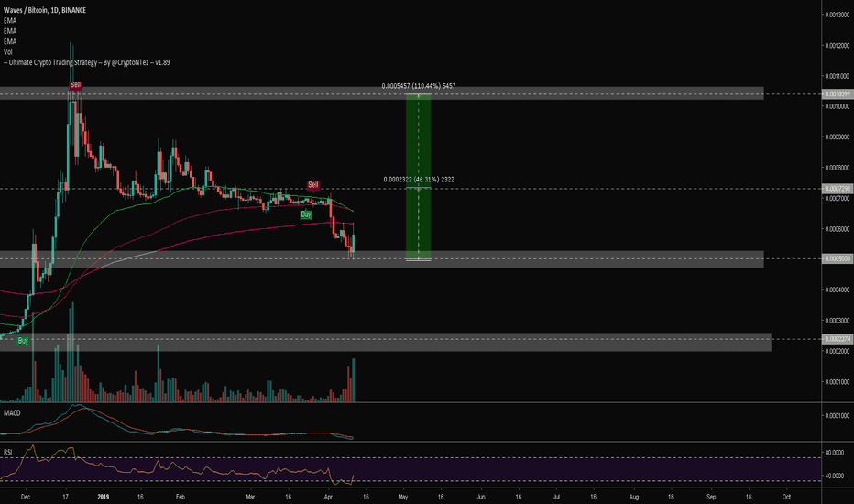
Task: Click 0.0004000 on the price axis
Action: point(838,290)
